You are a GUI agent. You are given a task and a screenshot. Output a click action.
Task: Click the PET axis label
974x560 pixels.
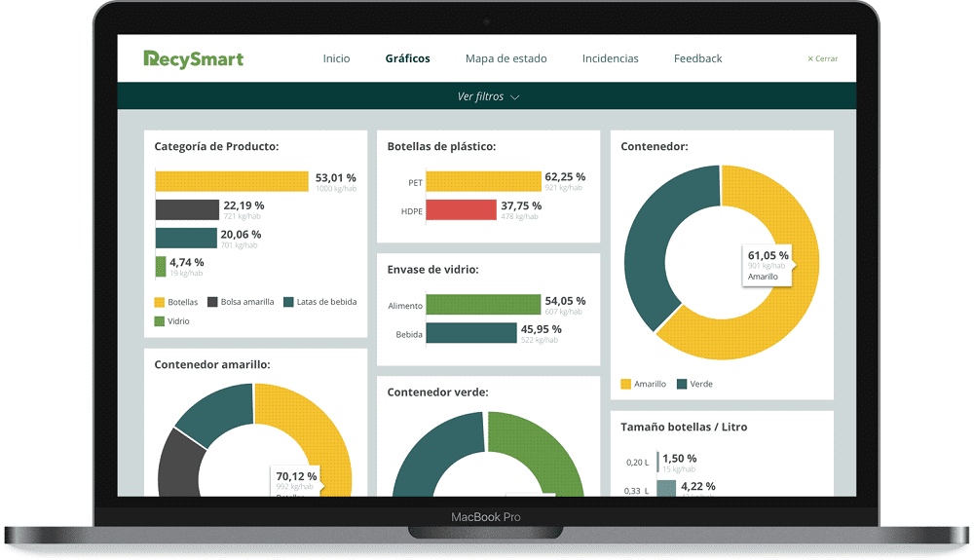[415, 182]
